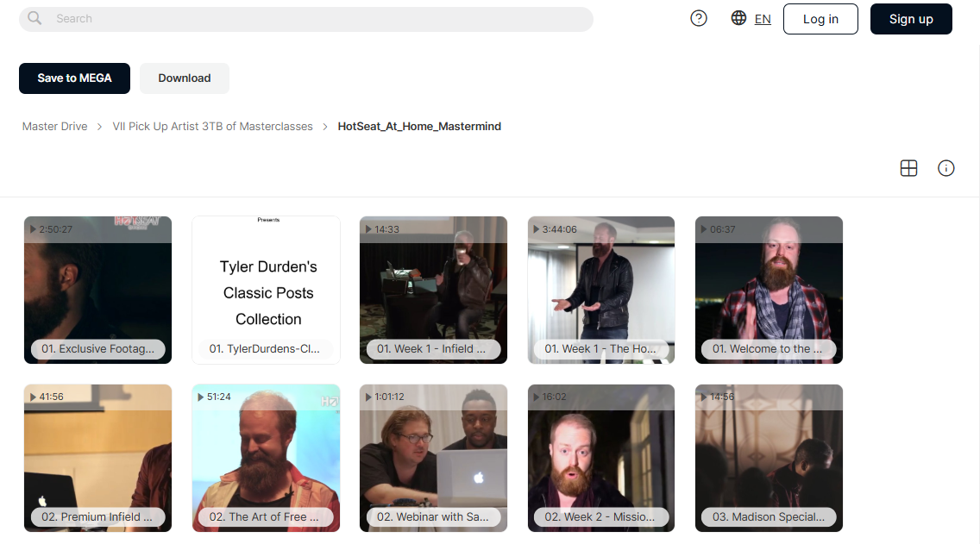Focus the Search input field
This screenshot has width=980, height=544.
(306, 19)
